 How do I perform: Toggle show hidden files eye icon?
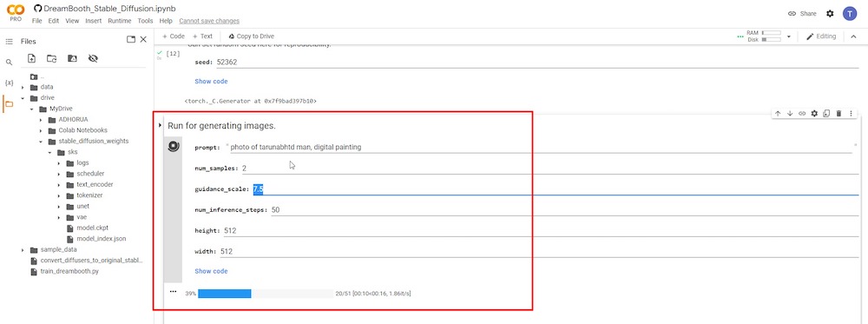click(93, 58)
